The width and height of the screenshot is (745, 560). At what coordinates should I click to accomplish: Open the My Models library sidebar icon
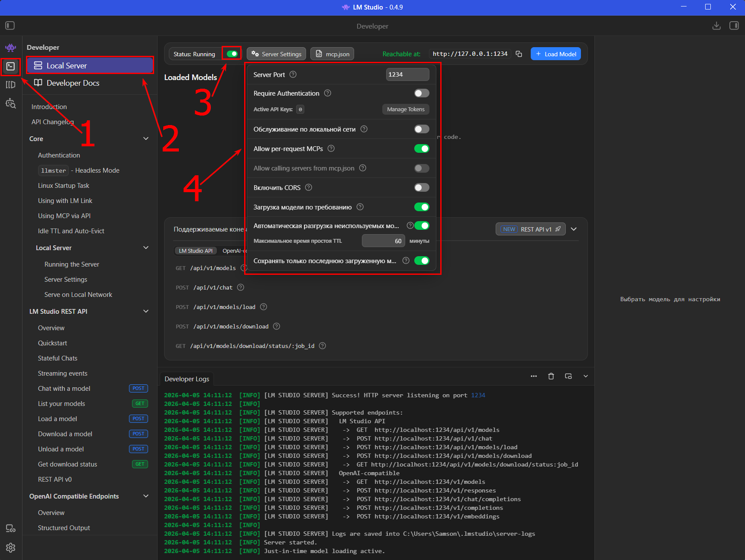point(10,85)
